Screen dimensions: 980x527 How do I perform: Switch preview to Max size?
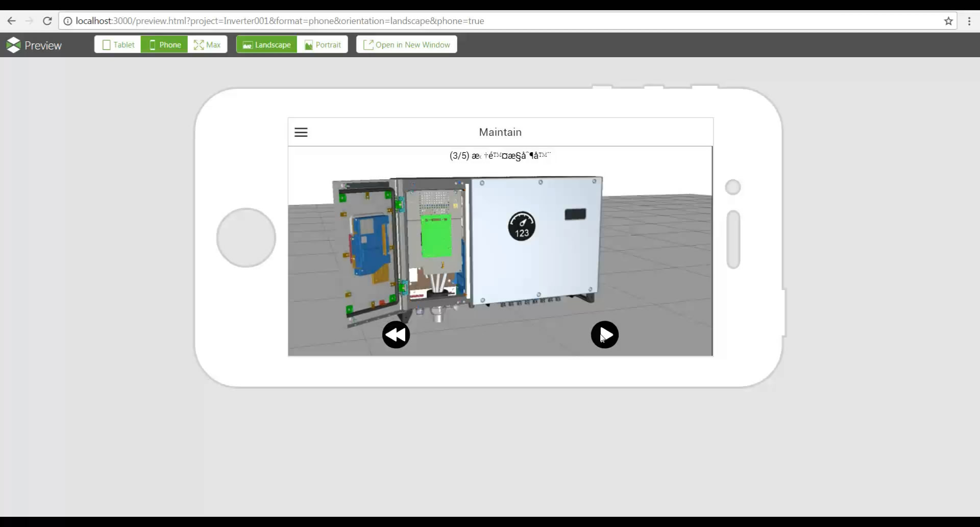tap(207, 44)
